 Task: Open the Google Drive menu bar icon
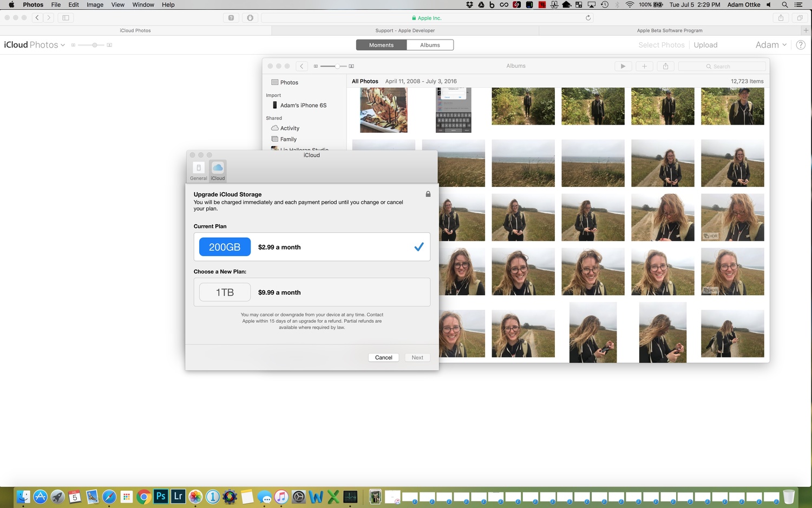point(481,4)
